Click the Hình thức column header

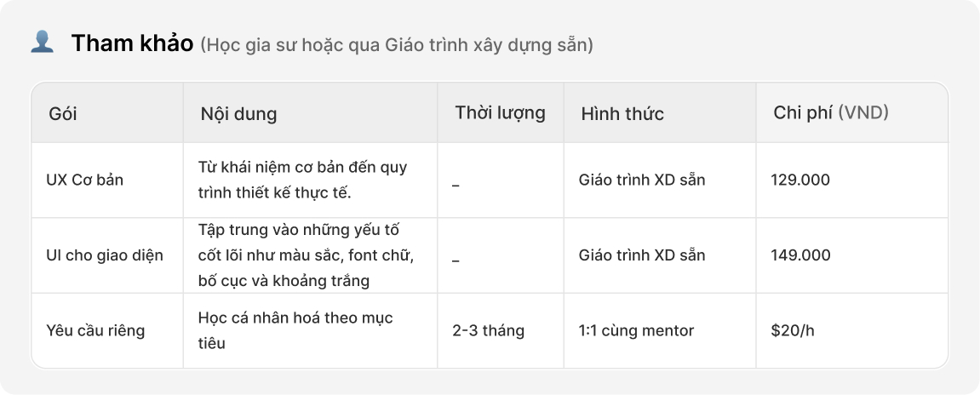[622, 113]
